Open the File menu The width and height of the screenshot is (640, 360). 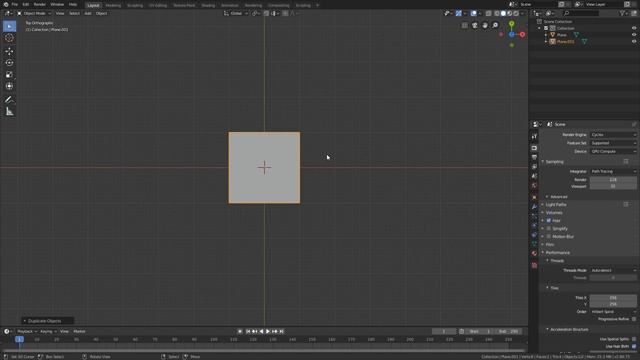(15, 4)
